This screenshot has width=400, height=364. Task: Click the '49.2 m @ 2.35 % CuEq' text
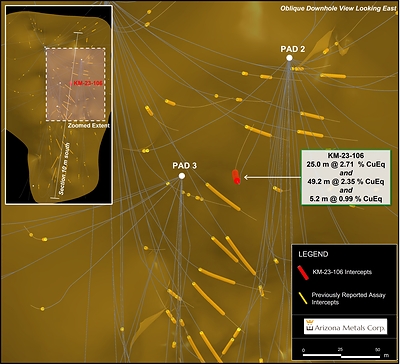coord(346,182)
